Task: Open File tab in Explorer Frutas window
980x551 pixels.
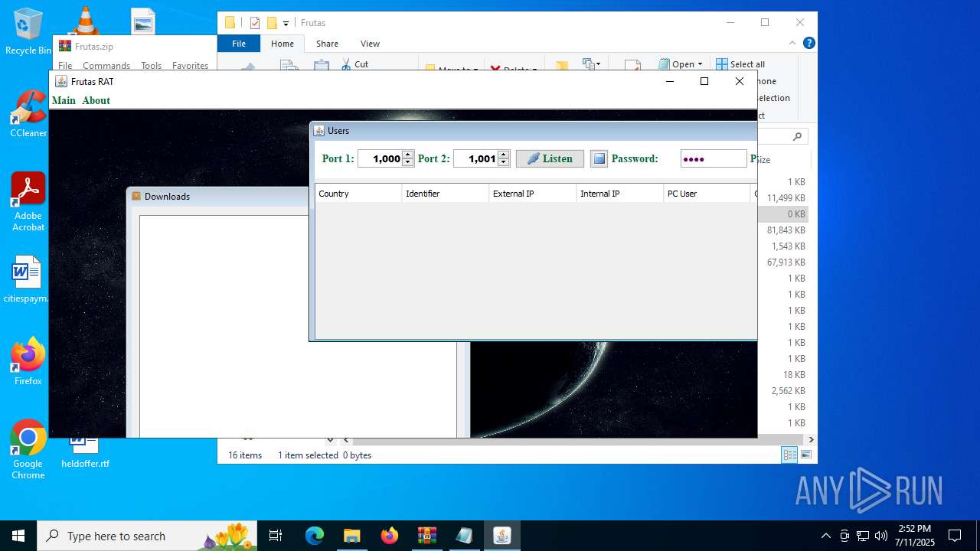Action: click(x=239, y=44)
